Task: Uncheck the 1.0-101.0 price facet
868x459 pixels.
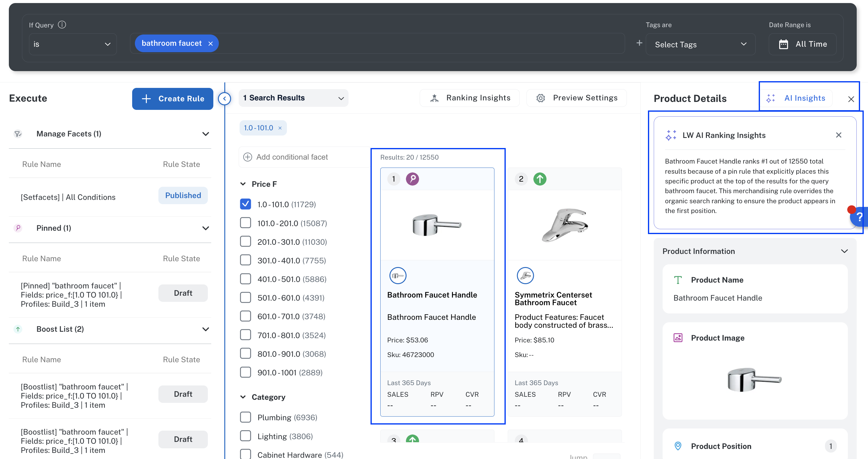Action: tap(245, 204)
